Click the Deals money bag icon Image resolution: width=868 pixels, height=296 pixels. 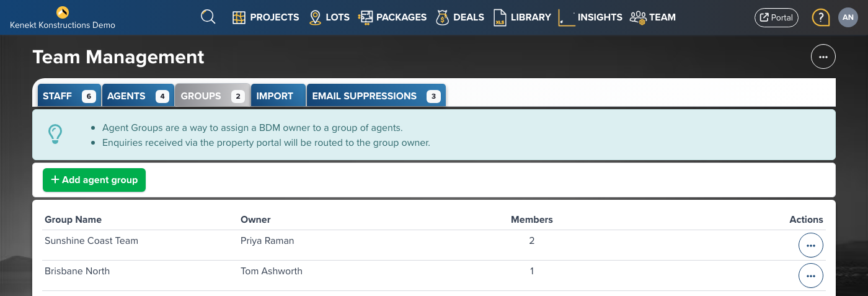442,17
